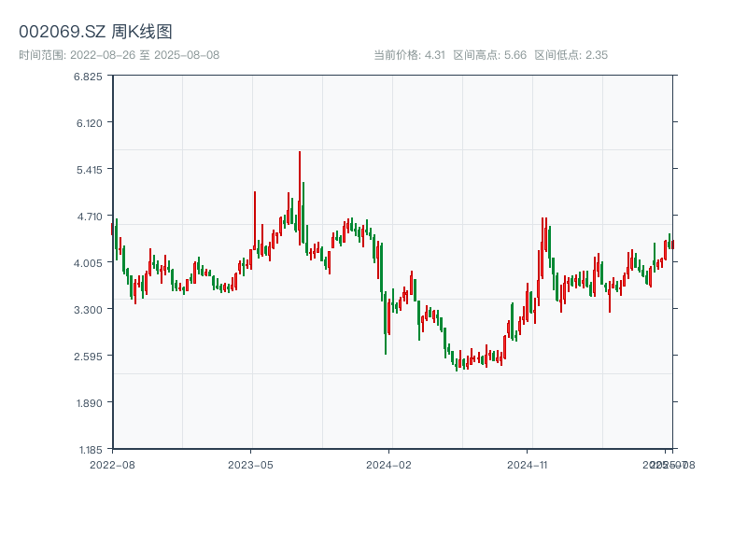Click the 2.595 y-axis label
This screenshot has width=747, height=560.
88,357
